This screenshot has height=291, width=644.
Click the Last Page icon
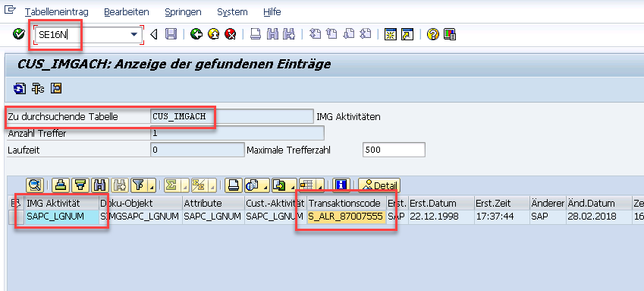[x=366, y=34]
